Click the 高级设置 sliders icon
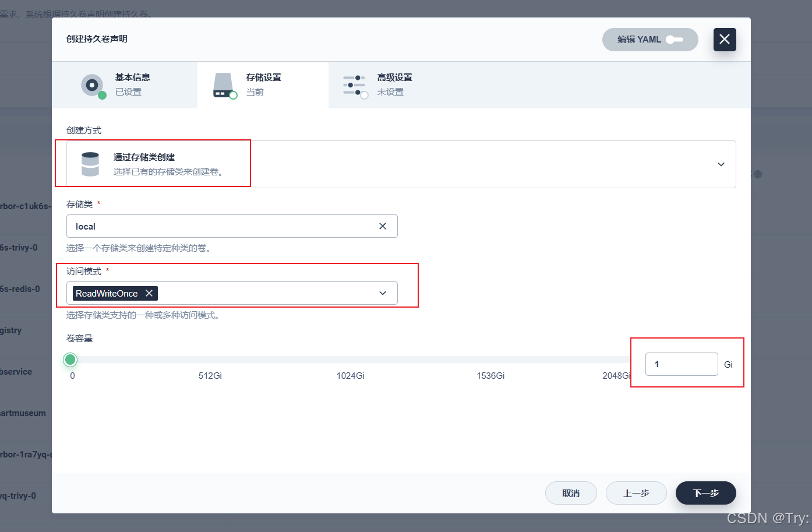Viewport: 812px width, 532px height. [355, 85]
